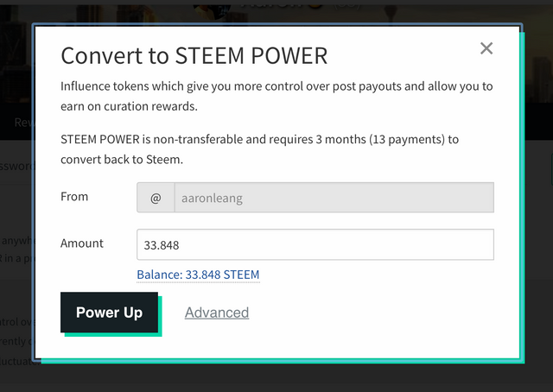This screenshot has height=392, width=553.
Task: Click the dimmed profile name above dialog
Action: [281, 4]
